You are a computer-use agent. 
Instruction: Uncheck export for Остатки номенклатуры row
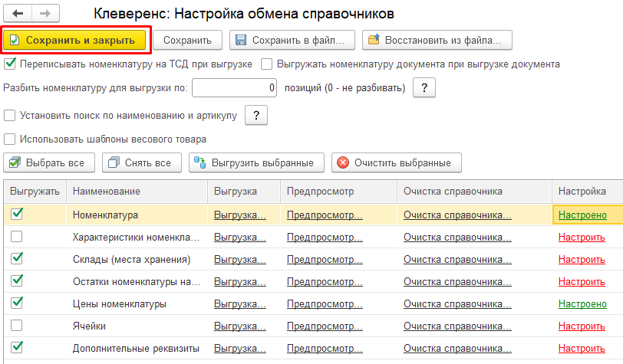[17, 280]
